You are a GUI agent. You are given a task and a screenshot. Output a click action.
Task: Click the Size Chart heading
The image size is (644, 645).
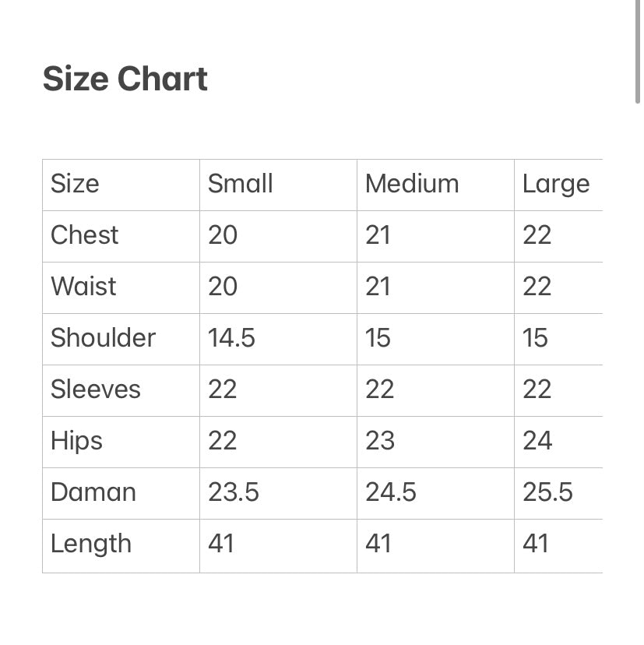[x=125, y=79]
